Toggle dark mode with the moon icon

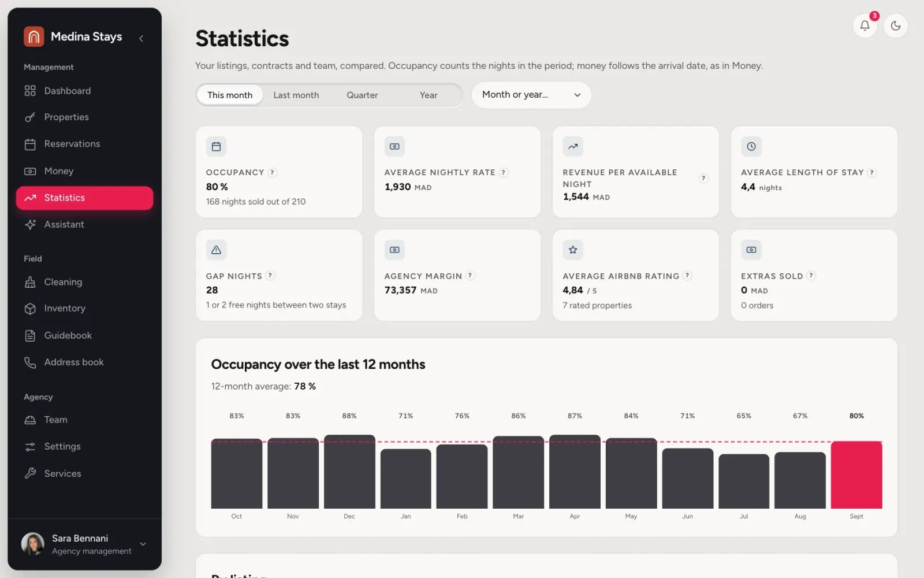(896, 25)
